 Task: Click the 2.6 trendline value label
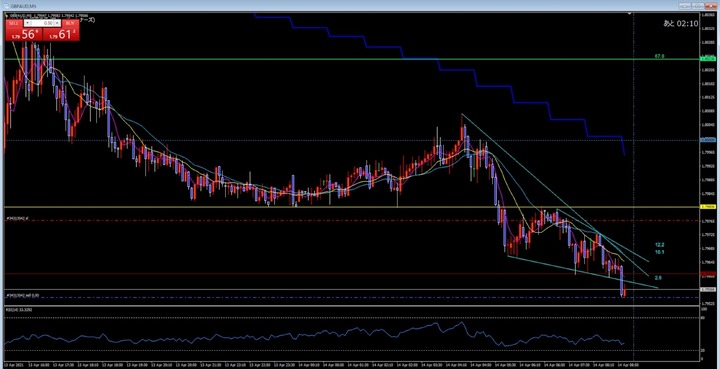coord(658,278)
